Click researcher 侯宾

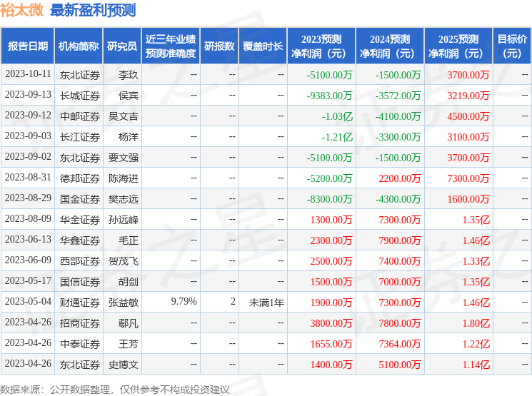(x=129, y=96)
